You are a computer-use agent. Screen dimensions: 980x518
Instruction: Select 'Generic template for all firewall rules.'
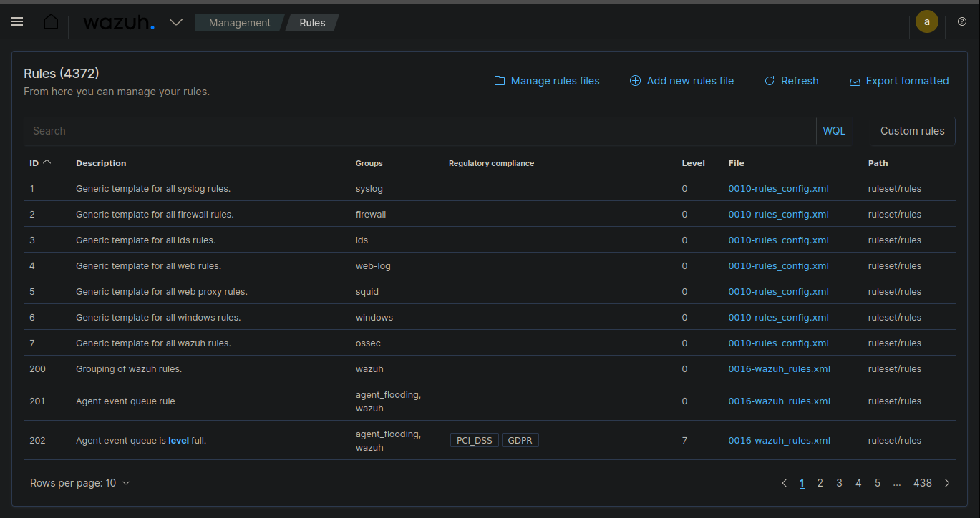click(x=155, y=215)
